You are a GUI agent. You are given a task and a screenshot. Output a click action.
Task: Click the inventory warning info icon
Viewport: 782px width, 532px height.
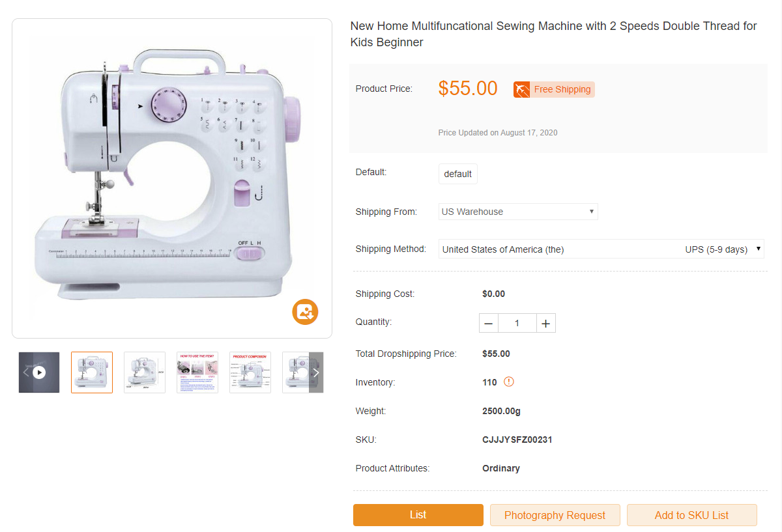coord(509,382)
